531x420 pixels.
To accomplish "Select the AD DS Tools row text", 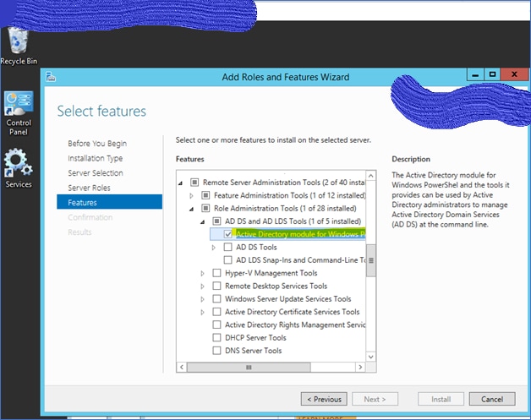I will (x=256, y=248).
